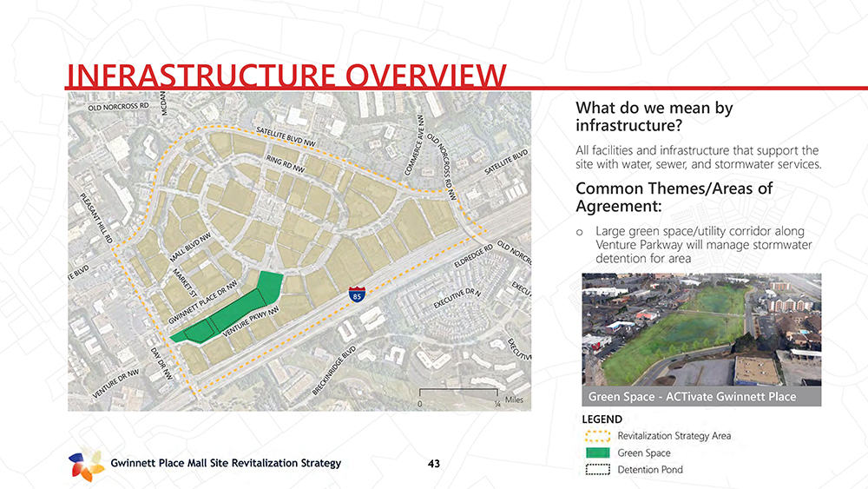868x489 pixels.
Task: Click the bullet marker before 'Large green space'
Action: (x=579, y=232)
